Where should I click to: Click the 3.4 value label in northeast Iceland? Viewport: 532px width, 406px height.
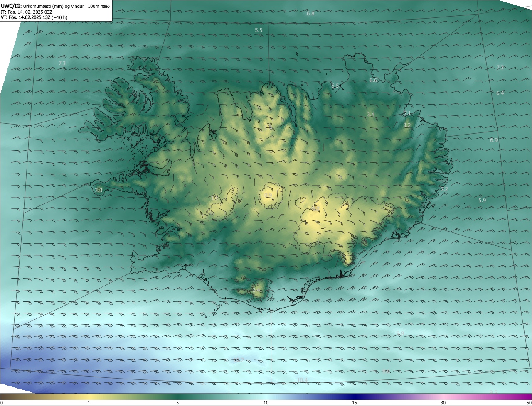(371, 114)
